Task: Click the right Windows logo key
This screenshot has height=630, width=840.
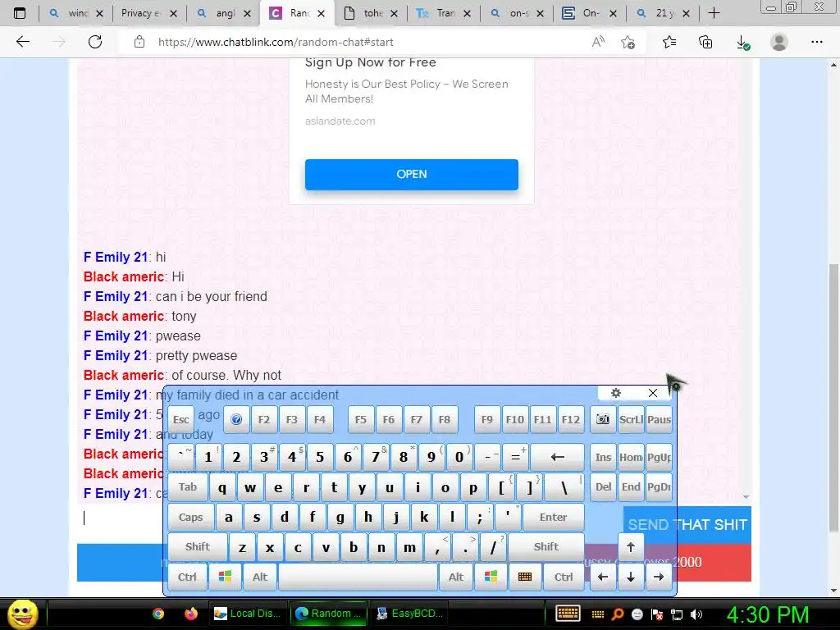Action: (491, 577)
